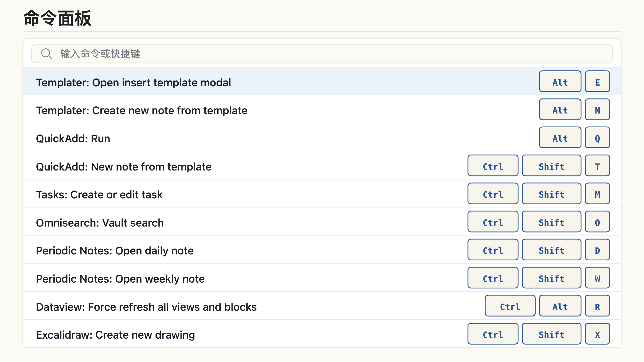644x362 pixels.
Task: Run Dataview: Force refresh all views and blocks
Action: [x=322, y=305]
